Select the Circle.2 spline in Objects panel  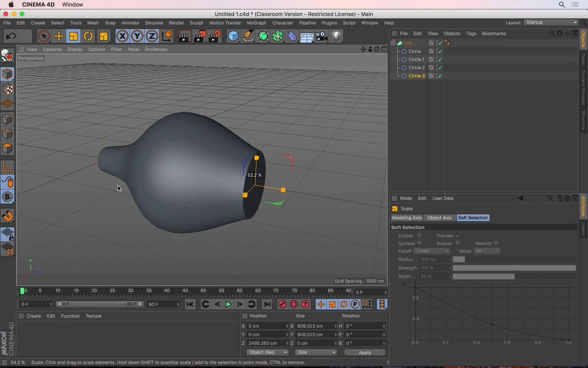(x=416, y=67)
